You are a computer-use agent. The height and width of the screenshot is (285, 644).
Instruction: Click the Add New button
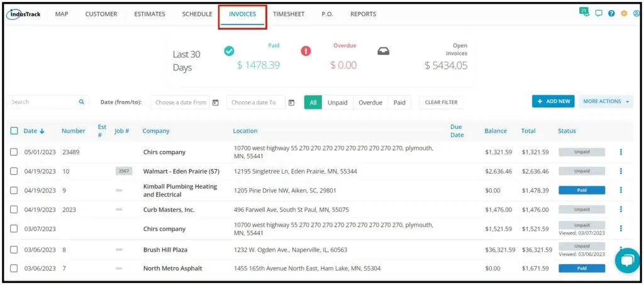coord(553,101)
